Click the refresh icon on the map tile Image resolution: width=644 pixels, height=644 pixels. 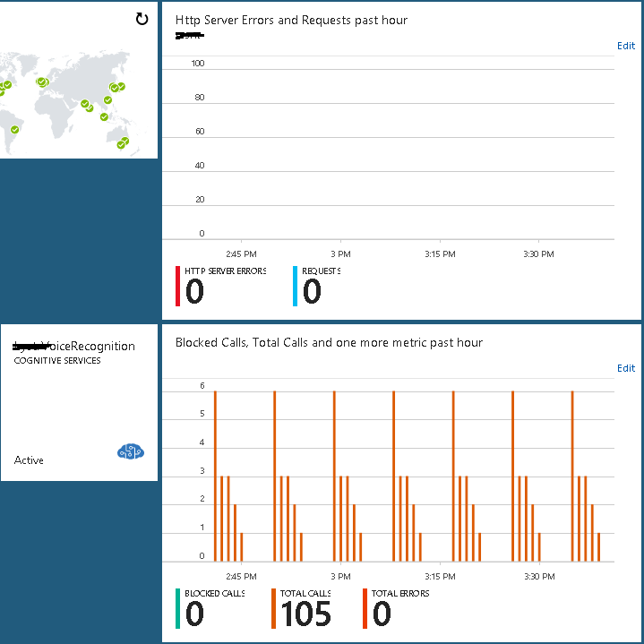coord(142,19)
